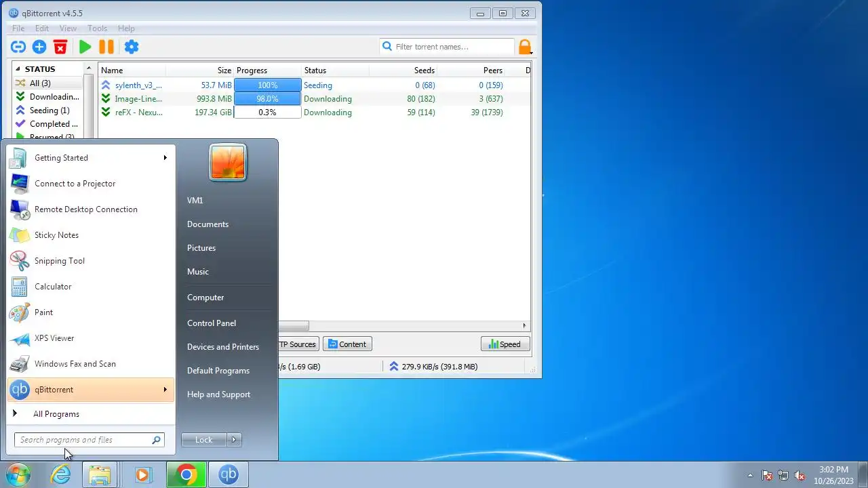Select the All (3) status filter
Screen dimensions: 868x488
tap(48, 83)
